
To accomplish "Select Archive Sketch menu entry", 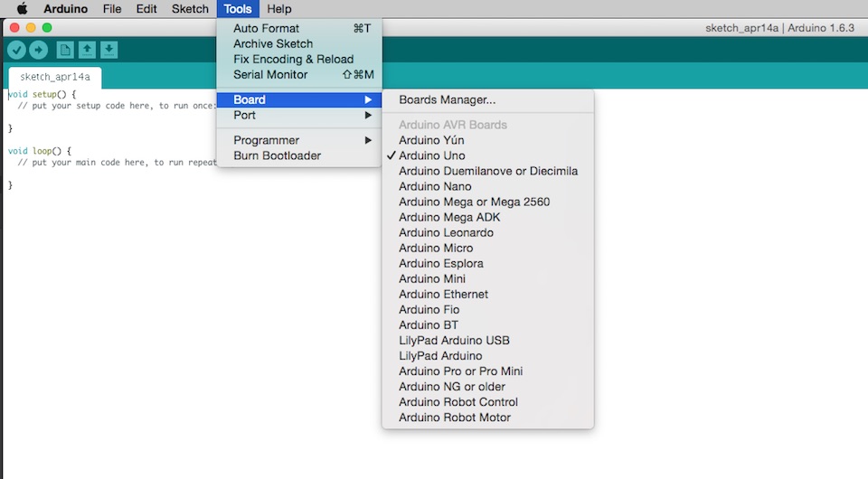I will 299,43.
